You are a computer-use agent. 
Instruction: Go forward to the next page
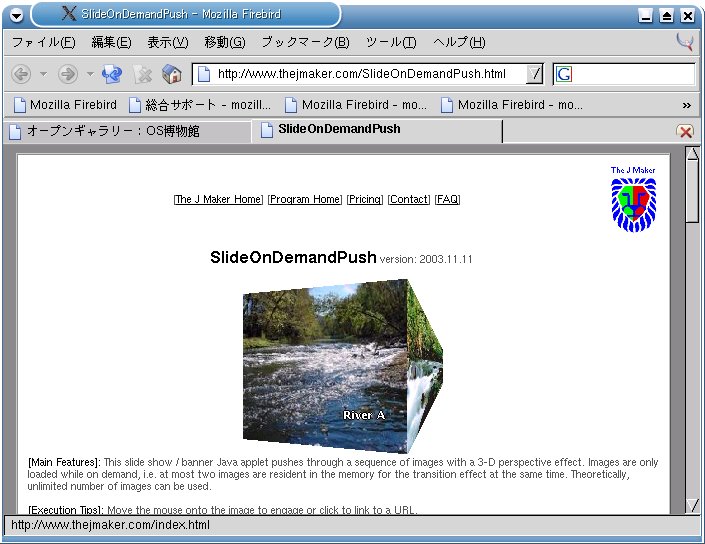click(x=68, y=74)
